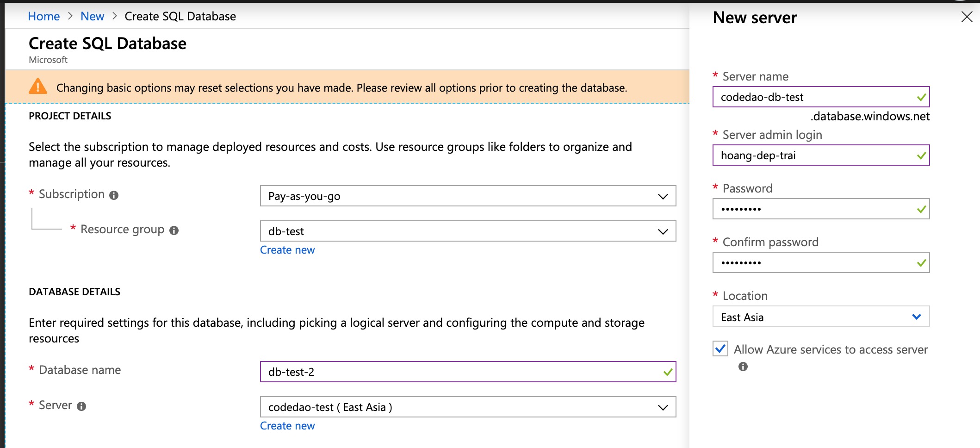Click the Server admin login field
The image size is (980, 448).
point(814,156)
